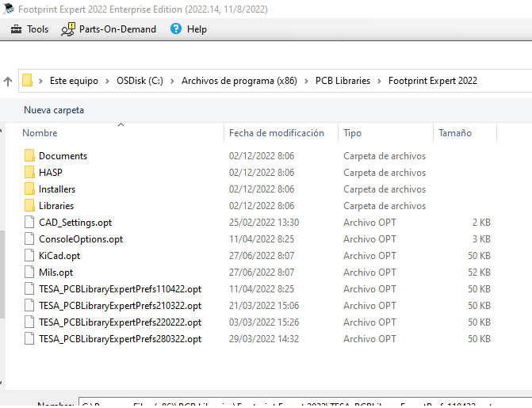532x408 pixels.
Task: Click the date 03/03/2022 15:26
Action: (264, 322)
